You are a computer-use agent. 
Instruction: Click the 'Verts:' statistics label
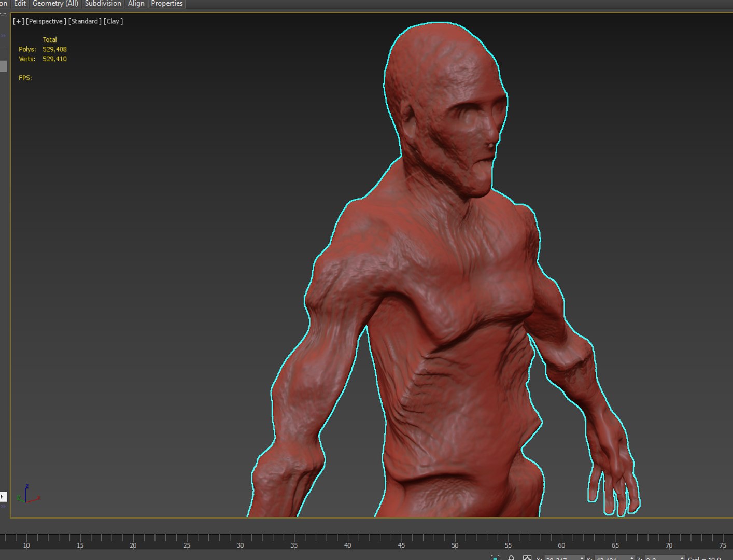27,59
